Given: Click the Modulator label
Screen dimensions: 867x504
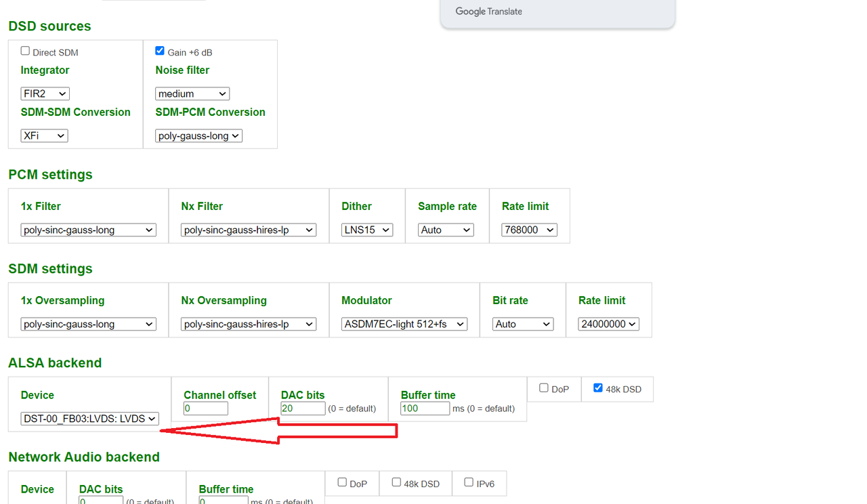Looking at the screenshot, I should (x=366, y=300).
